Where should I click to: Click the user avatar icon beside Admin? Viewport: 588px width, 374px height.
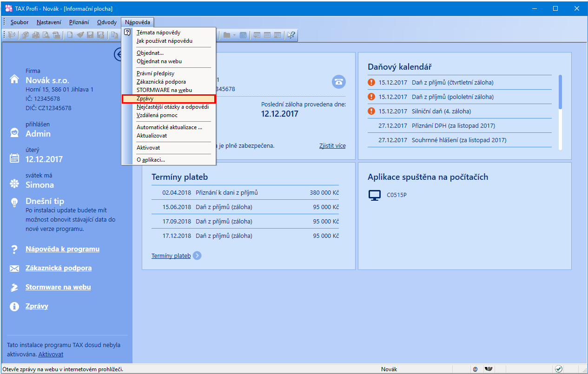coord(14,133)
